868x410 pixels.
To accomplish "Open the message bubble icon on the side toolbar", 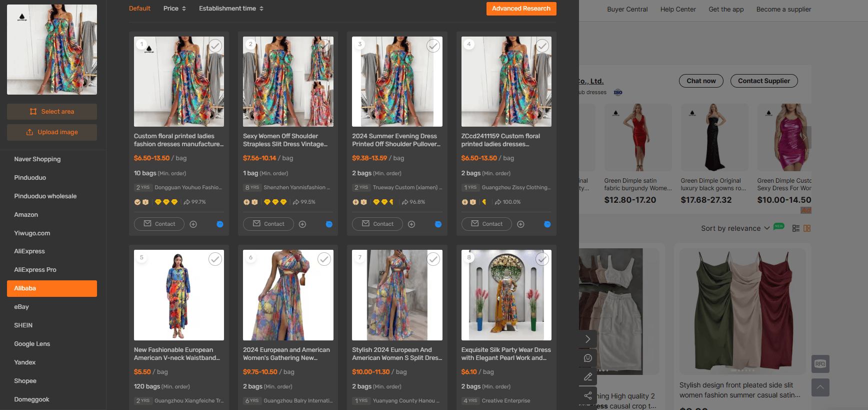I will point(588,358).
